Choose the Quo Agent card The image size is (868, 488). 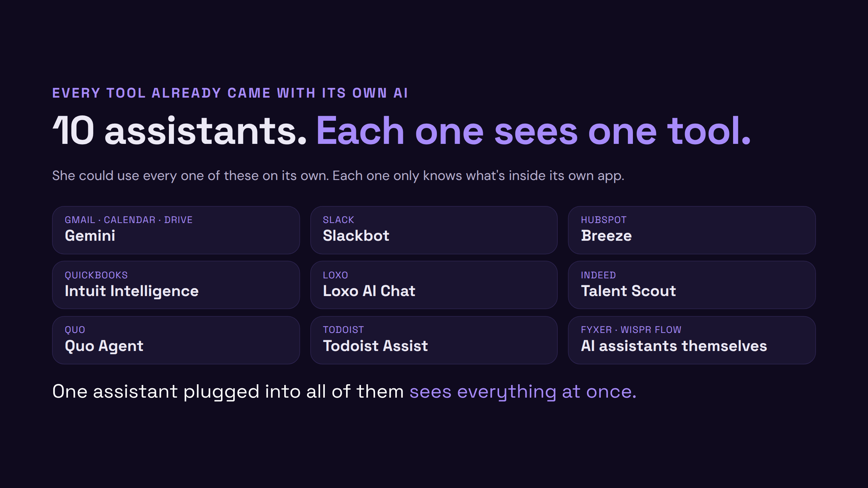176,340
